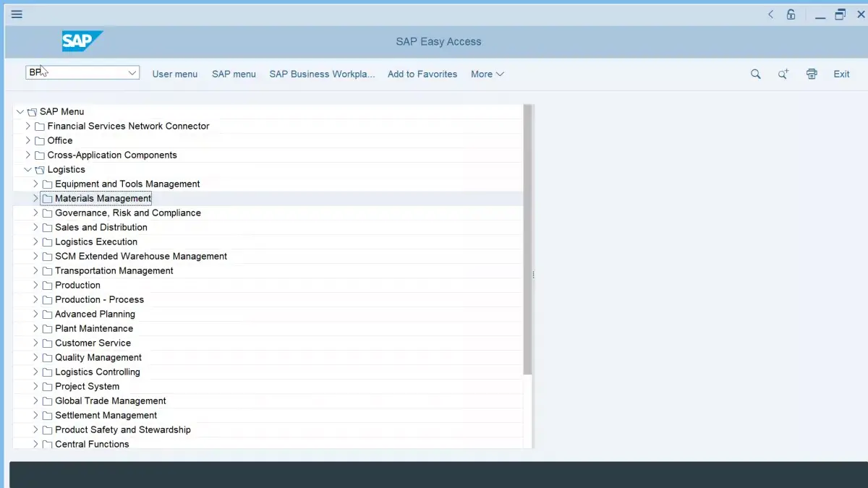Select the Advanced Planning label
868x488 pixels.
point(95,314)
